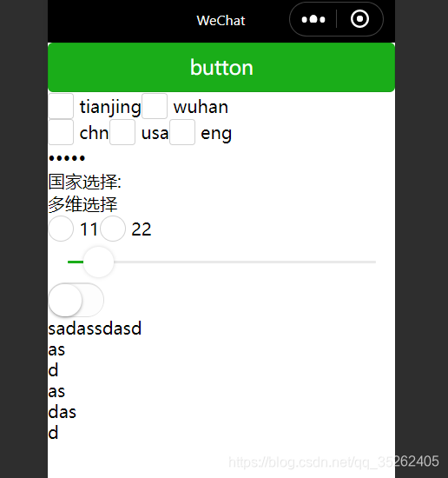Check the wuhan checkbox
The image size is (448, 478).
click(x=155, y=106)
